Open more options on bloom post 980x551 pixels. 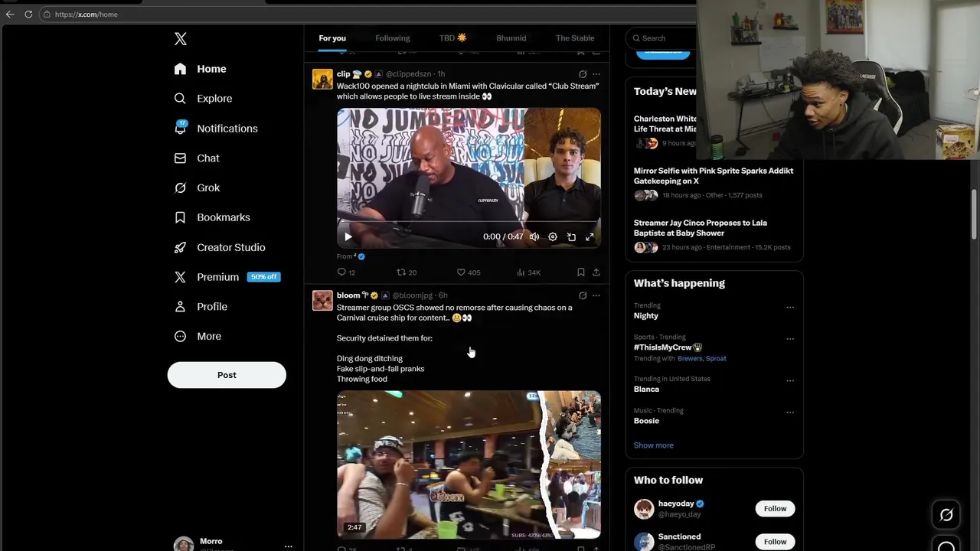click(x=596, y=295)
